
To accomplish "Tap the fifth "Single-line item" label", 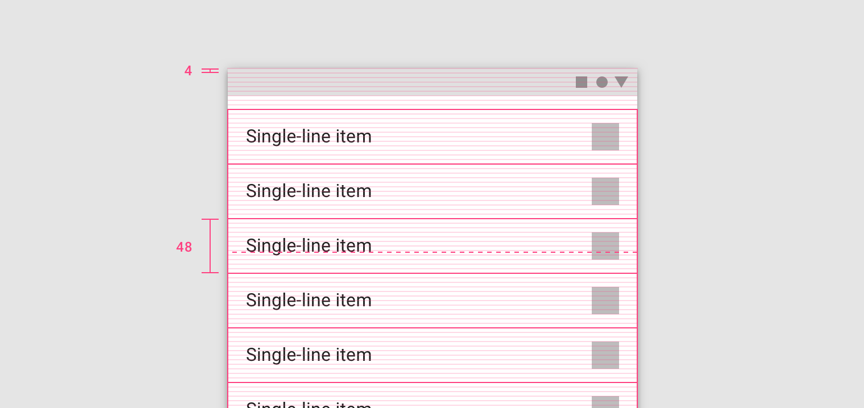I will click(308, 355).
